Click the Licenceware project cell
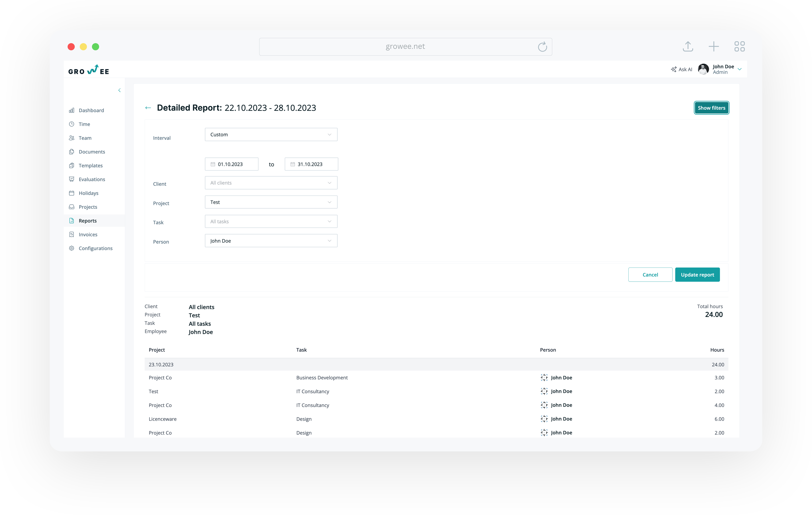Viewport: 812px width, 515px height. pyautogui.click(x=163, y=419)
